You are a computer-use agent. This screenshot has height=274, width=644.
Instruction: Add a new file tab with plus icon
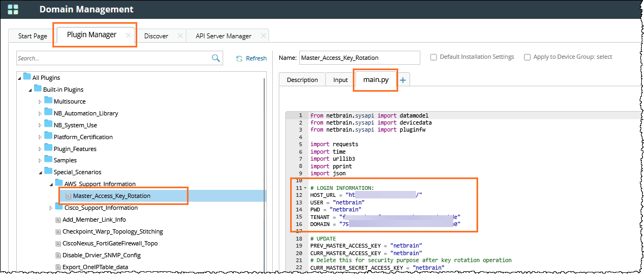(403, 80)
